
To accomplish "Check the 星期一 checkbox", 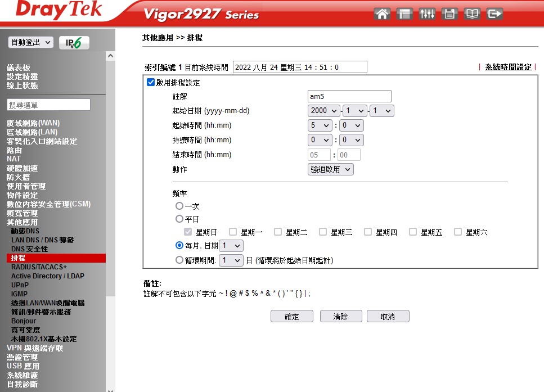I will (233, 232).
